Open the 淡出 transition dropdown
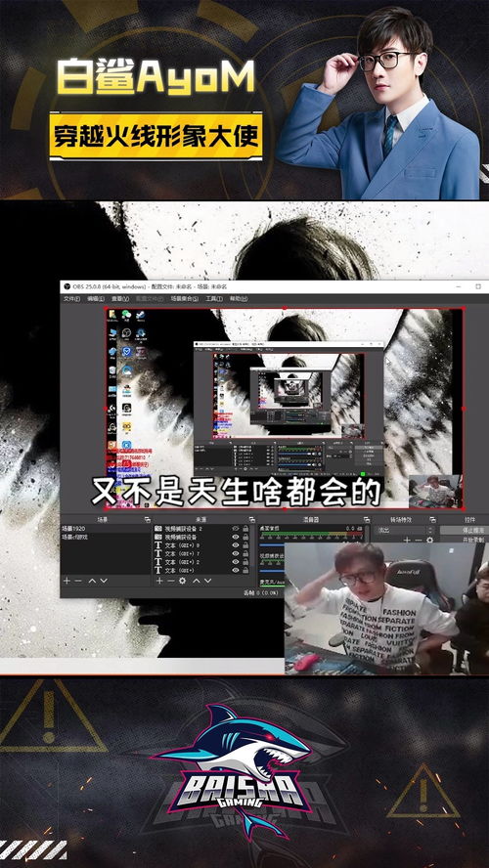 point(405,530)
